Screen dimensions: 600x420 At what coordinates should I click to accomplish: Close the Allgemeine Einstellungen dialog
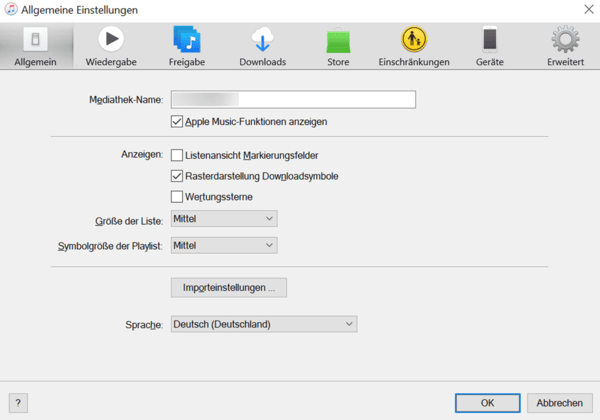click(x=589, y=9)
